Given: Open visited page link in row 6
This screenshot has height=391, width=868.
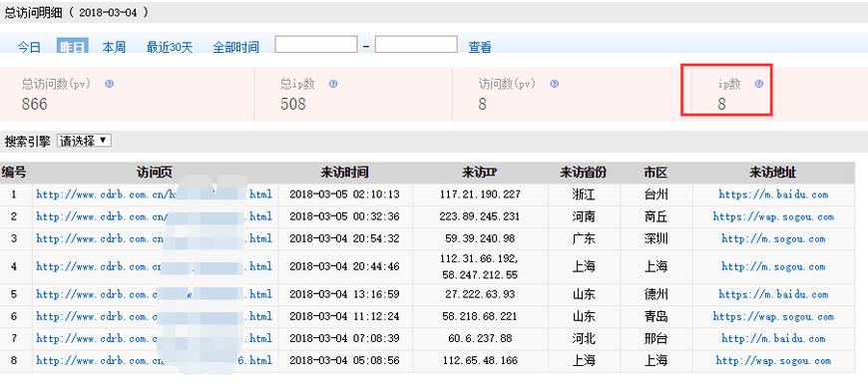Looking at the screenshot, I should click(x=154, y=316).
